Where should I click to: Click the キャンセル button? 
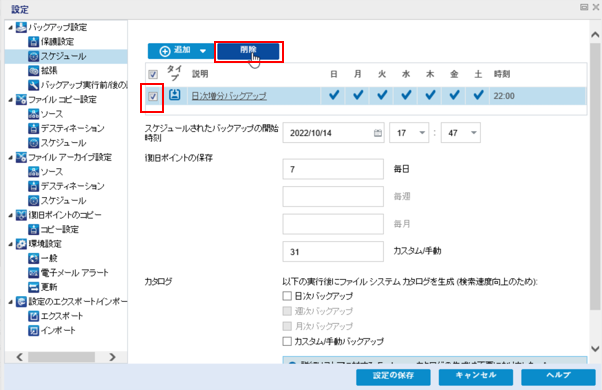point(476,377)
